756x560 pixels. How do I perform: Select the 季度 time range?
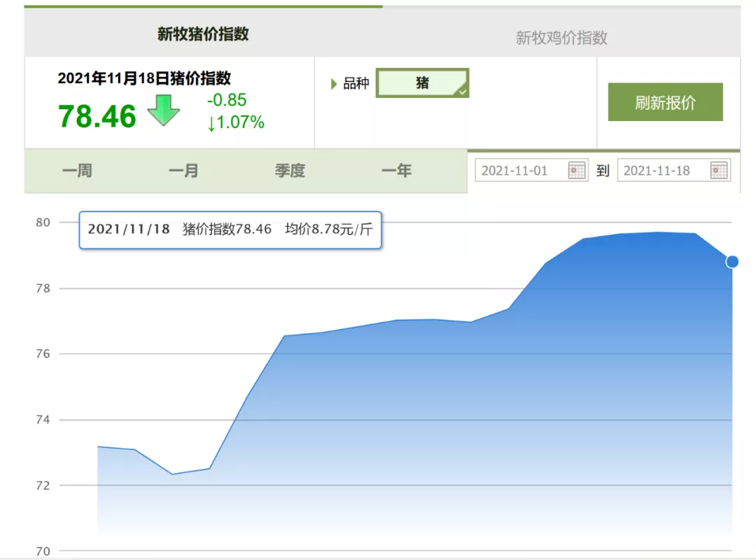click(x=290, y=171)
